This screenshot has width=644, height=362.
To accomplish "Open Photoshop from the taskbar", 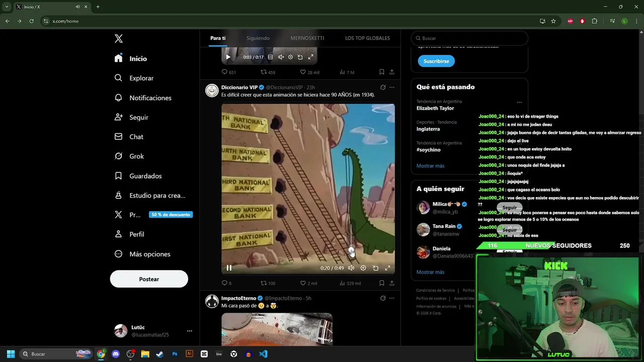I will (x=175, y=354).
